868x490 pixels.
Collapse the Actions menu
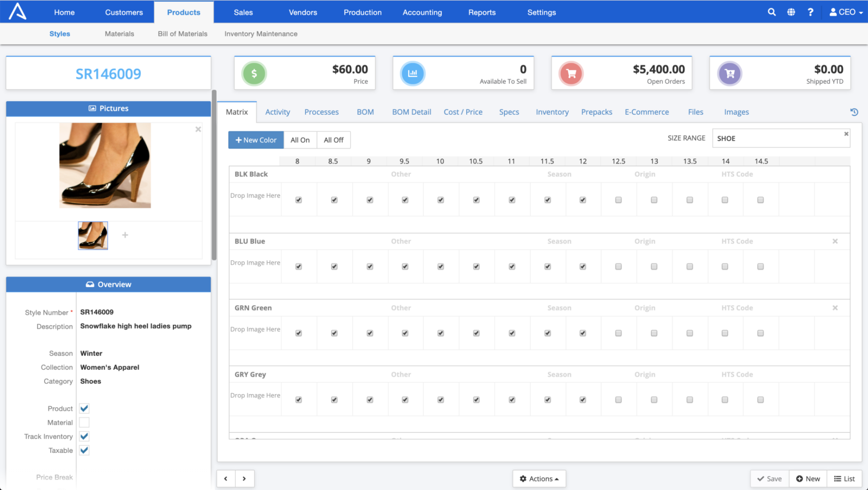click(x=539, y=478)
